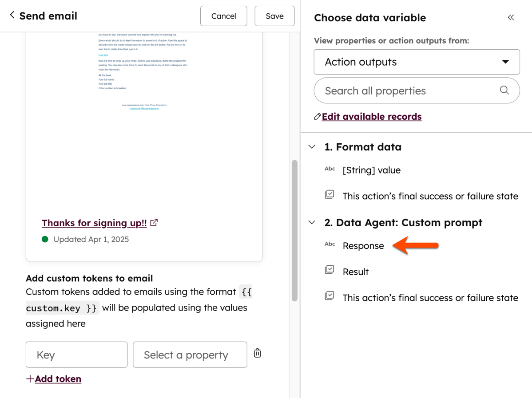Click the Abc icon beside Response
Screen dimensions: 532x398
(x=330, y=244)
